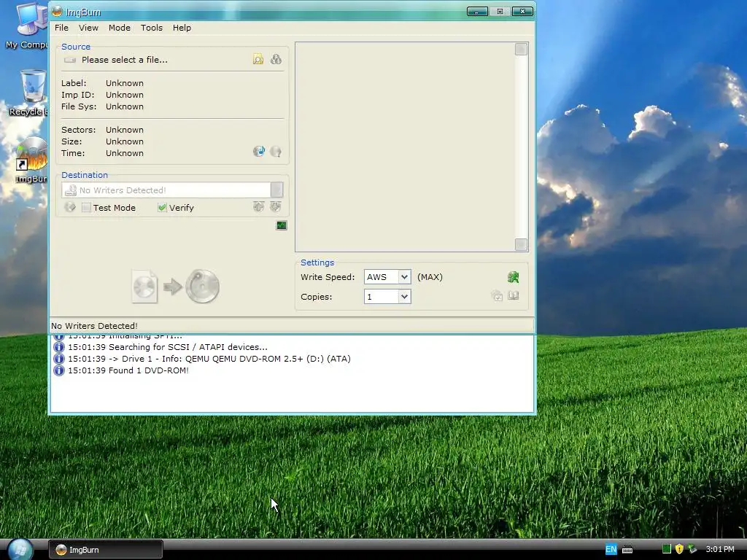Click the up-arrow tray icon in Destination
Image resolution: width=747 pixels, height=560 pixels.
tap(258, 206)
